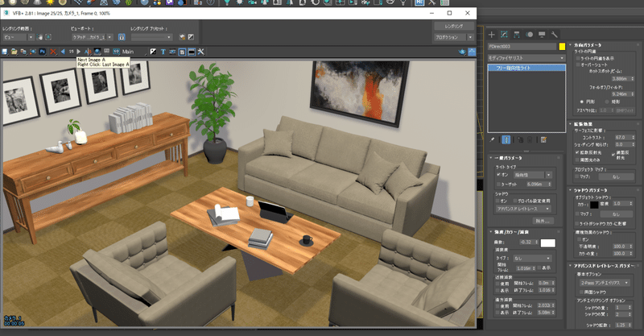Viewport: 644px width, 336px height.
Task: Clear the frame buffer with red X
Action: tap(53, 52)
